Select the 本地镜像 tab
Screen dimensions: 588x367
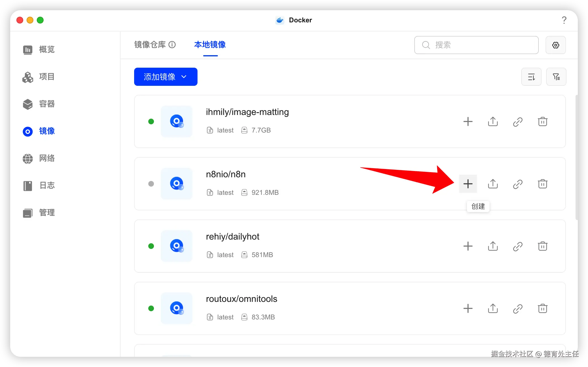point(210,45)
